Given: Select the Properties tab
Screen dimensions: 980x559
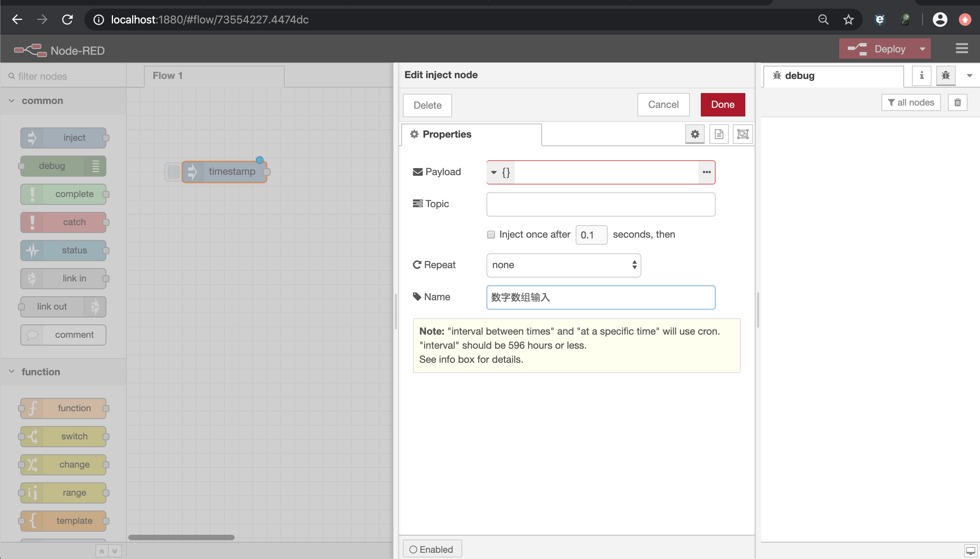Looking at the screenshot, I should pyautogui.click(x=472, y=134).
